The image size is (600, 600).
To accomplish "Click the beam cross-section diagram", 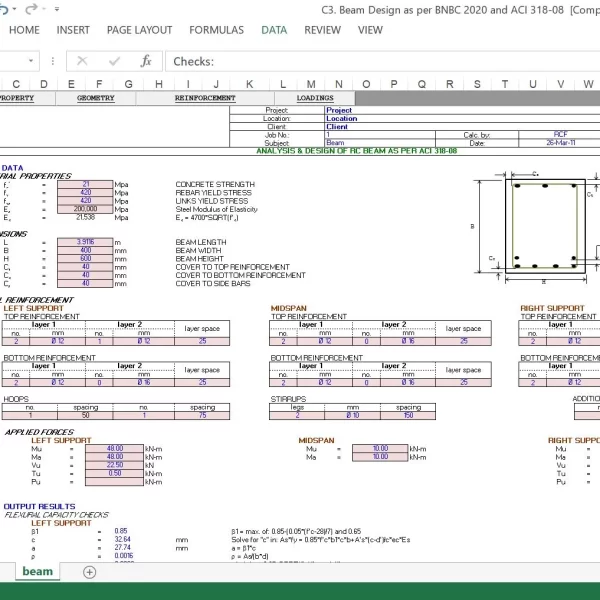I will [545, 226].
